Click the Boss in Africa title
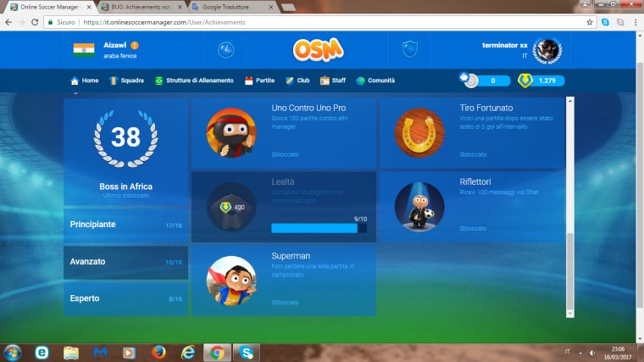Screen dimensions: 644x362 [125, 187]
